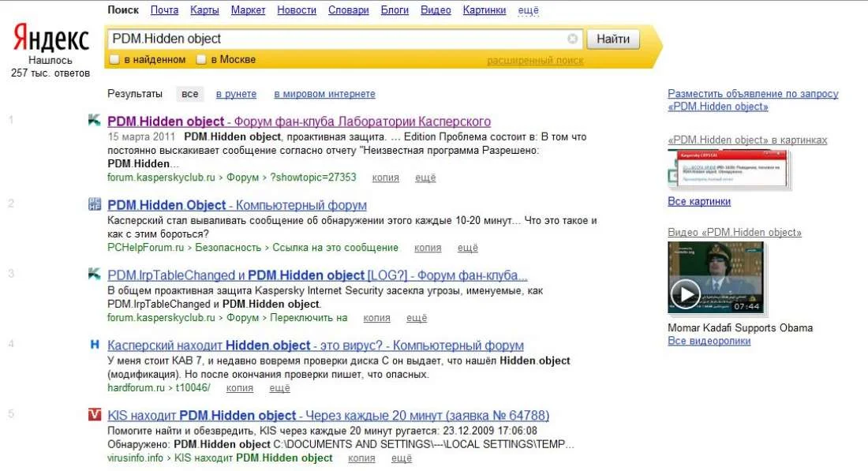Play the Momar Kadafi video
This screenshot has height=471, width=868.
[685, 294]
